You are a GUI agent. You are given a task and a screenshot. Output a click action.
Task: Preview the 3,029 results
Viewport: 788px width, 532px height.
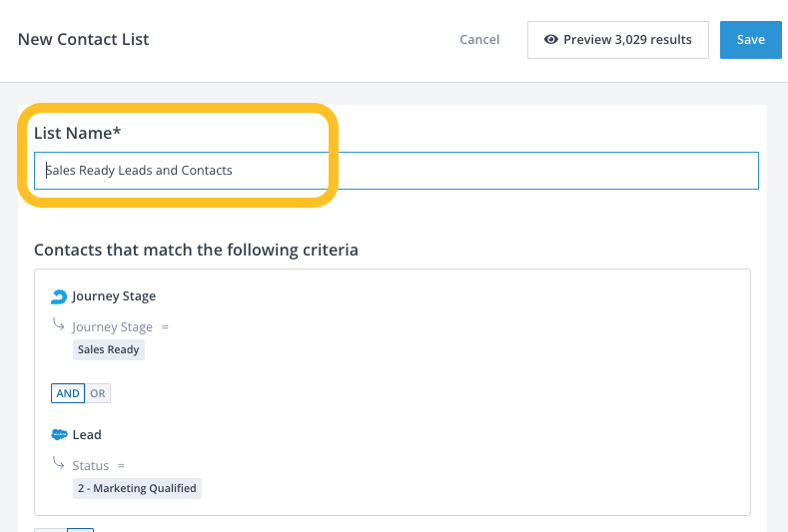[618, 40]
